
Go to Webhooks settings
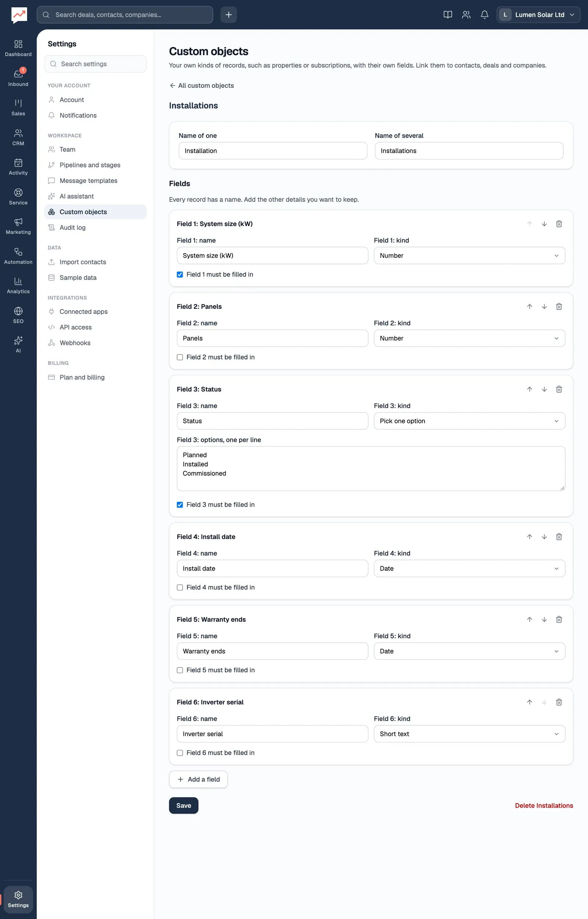[95, 343]
